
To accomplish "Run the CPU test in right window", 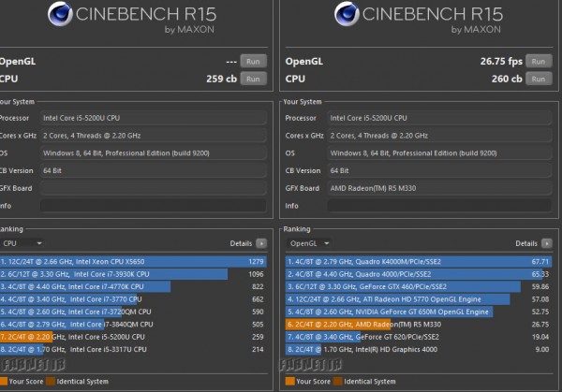I will [539, 79].
